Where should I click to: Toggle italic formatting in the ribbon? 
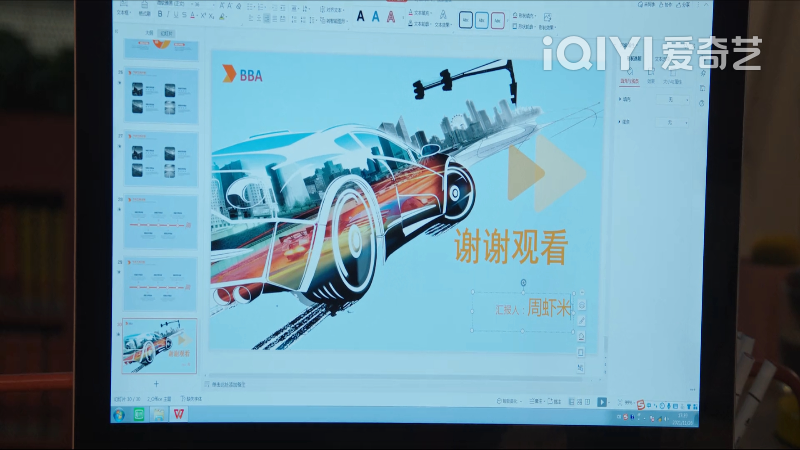[x=168, y=15]
